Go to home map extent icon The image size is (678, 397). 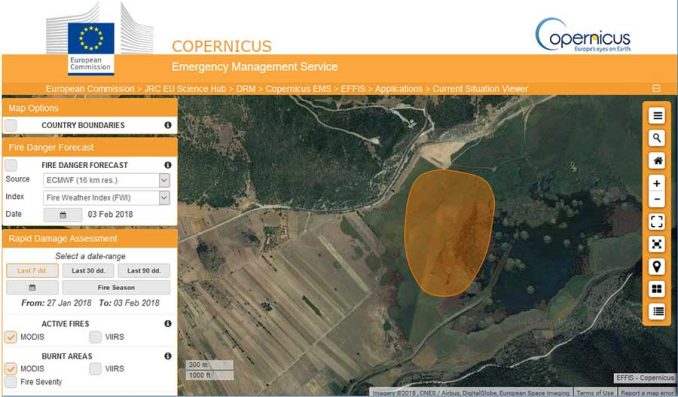click(x=657, y=161)
